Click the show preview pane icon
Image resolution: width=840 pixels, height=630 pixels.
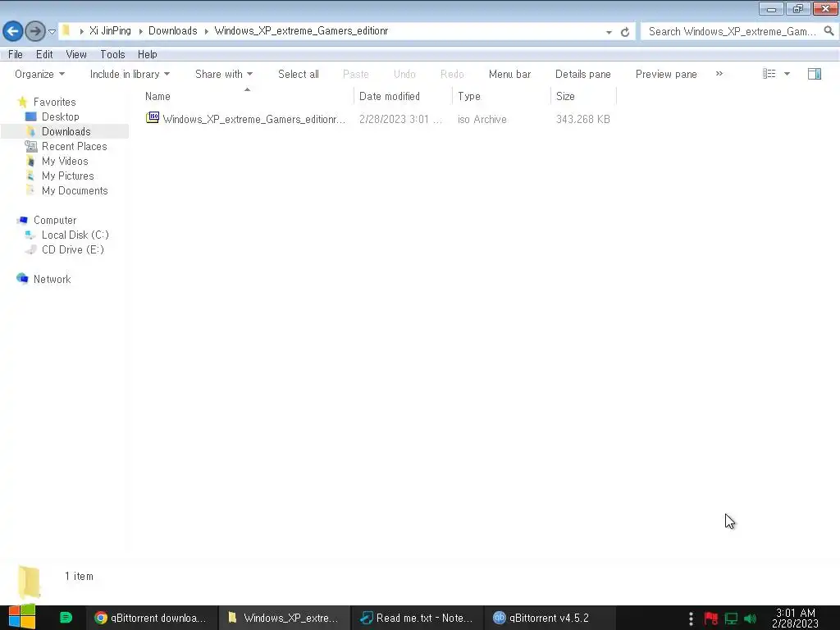point(815,74)
